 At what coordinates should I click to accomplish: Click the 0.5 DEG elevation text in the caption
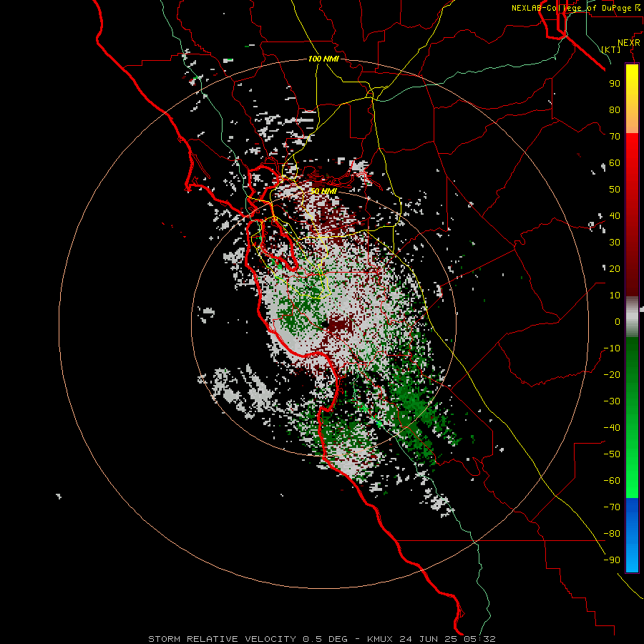click(x=326, y=639)
